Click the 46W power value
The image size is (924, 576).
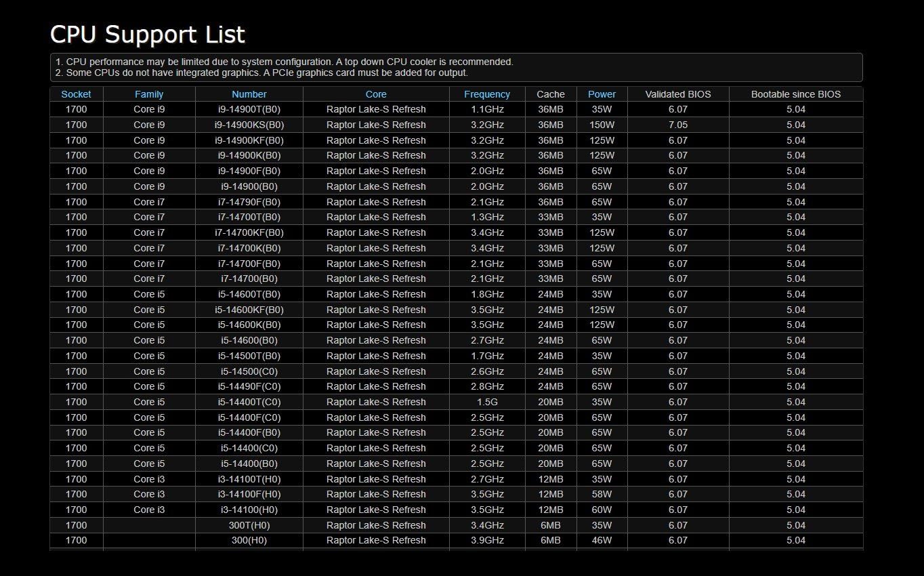[x=602, y=540]
